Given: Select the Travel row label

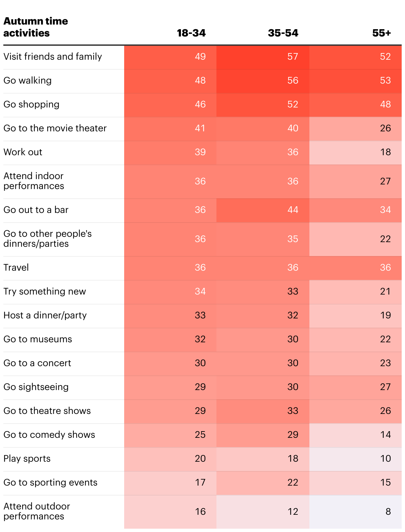Looking at the screenshot, I should pyautogui.click(x=16, y=267).
